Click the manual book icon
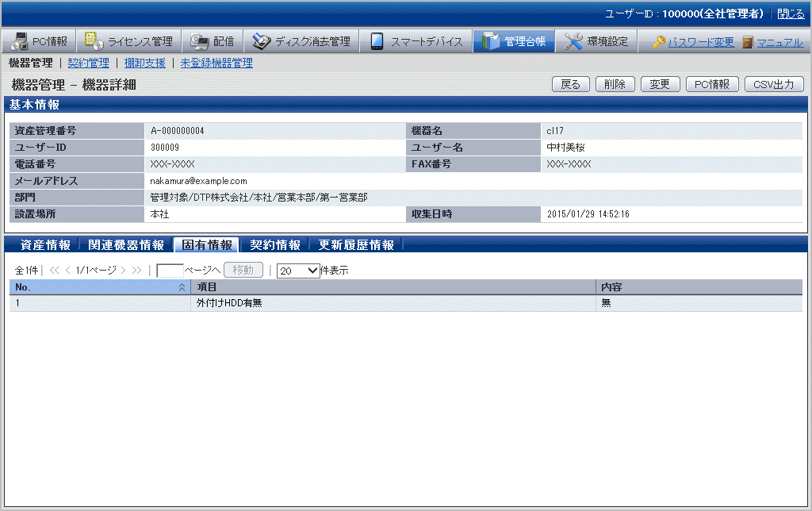The image size is (812, 511). (x=747, y=42)
